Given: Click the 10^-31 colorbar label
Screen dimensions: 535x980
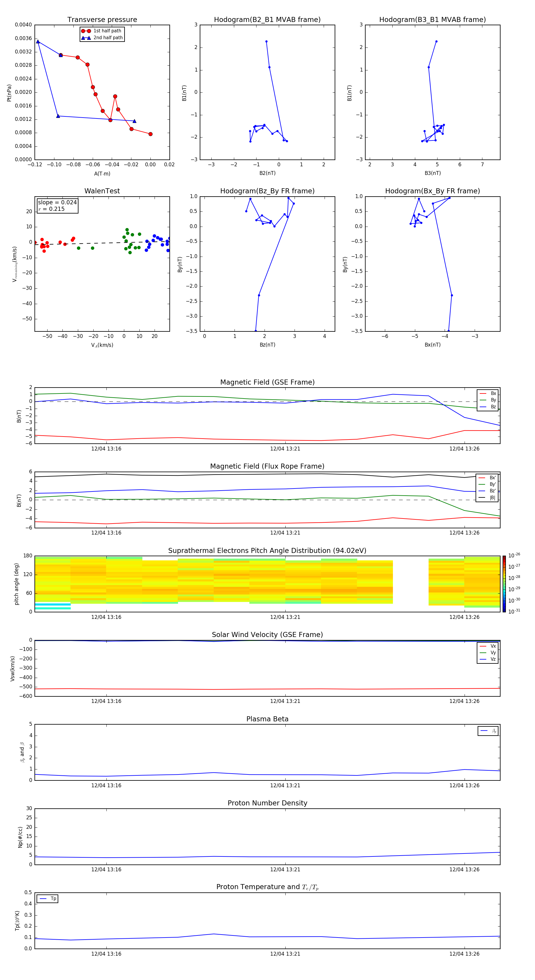Looking at the screenshot, I should (x=514, y=611).
